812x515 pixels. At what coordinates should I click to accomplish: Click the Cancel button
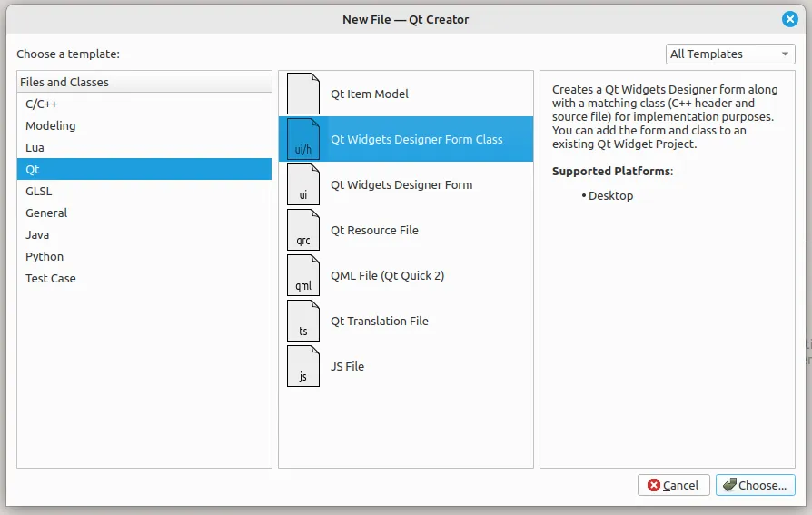[x=673, y=485]
